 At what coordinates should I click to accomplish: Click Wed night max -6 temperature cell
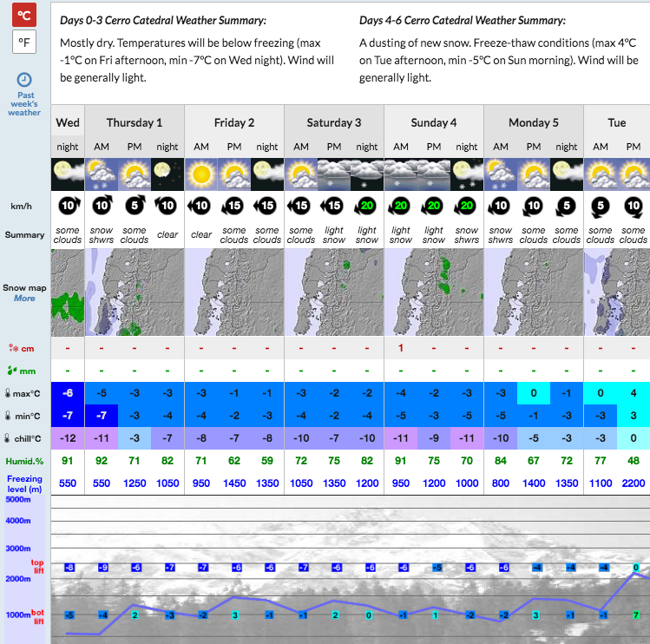68,393
